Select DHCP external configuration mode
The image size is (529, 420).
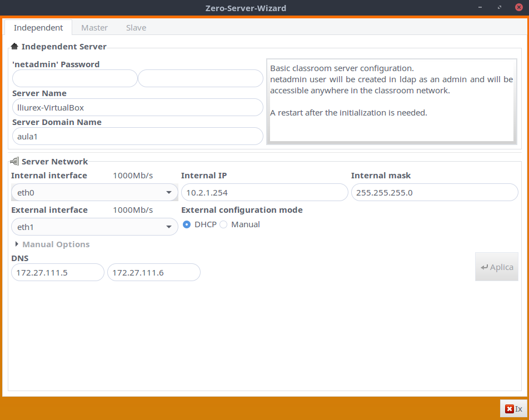coord(187,224)
